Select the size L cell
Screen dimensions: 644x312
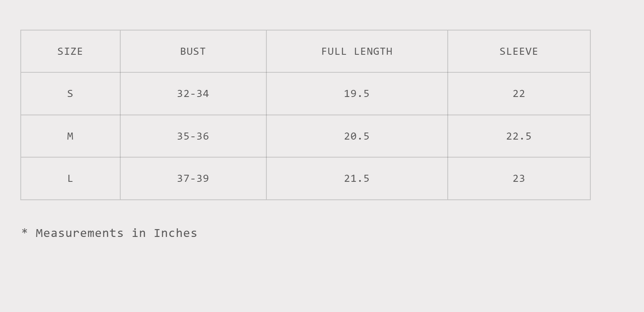pos(70,178)
